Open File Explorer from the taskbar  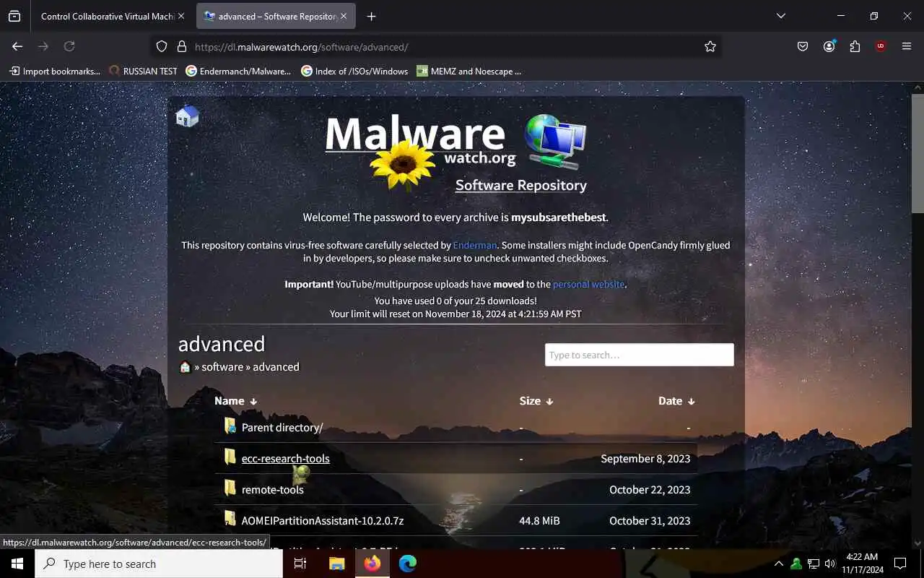coord(336,563)
